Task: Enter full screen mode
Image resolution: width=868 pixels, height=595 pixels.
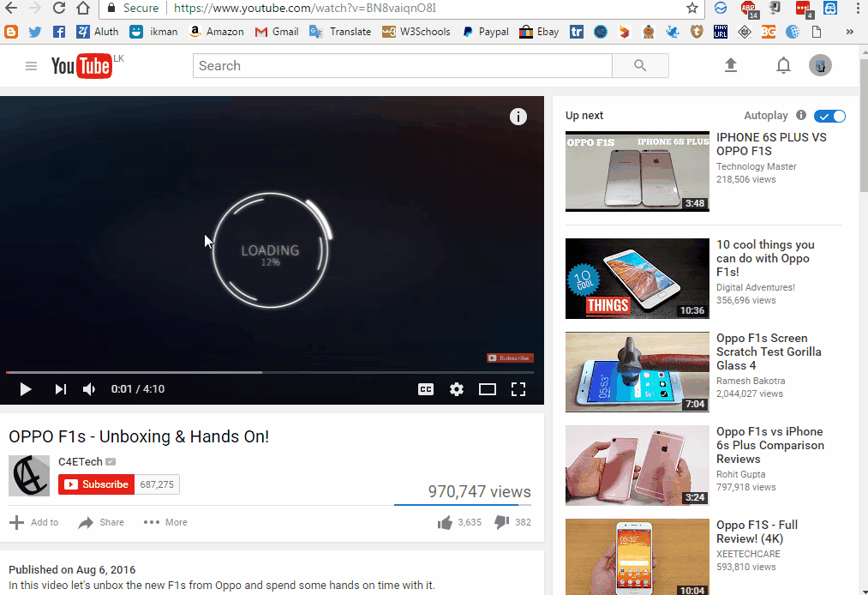Action: (518, 389)
